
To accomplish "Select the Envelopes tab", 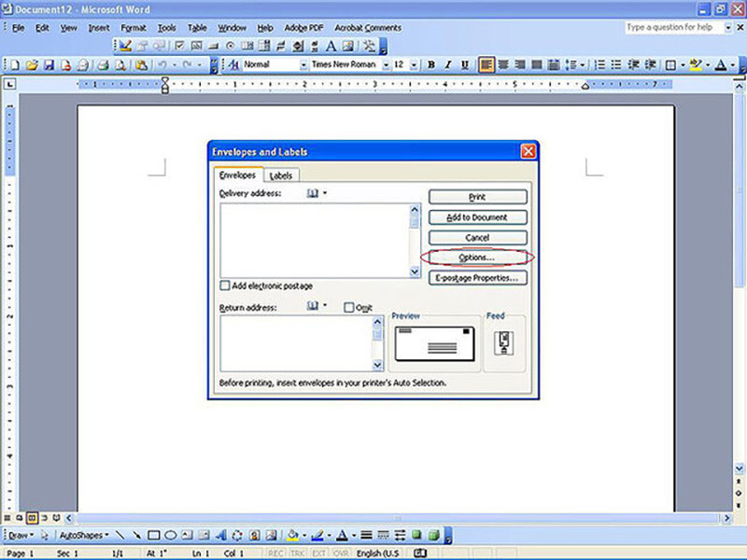I will (237, 175).
